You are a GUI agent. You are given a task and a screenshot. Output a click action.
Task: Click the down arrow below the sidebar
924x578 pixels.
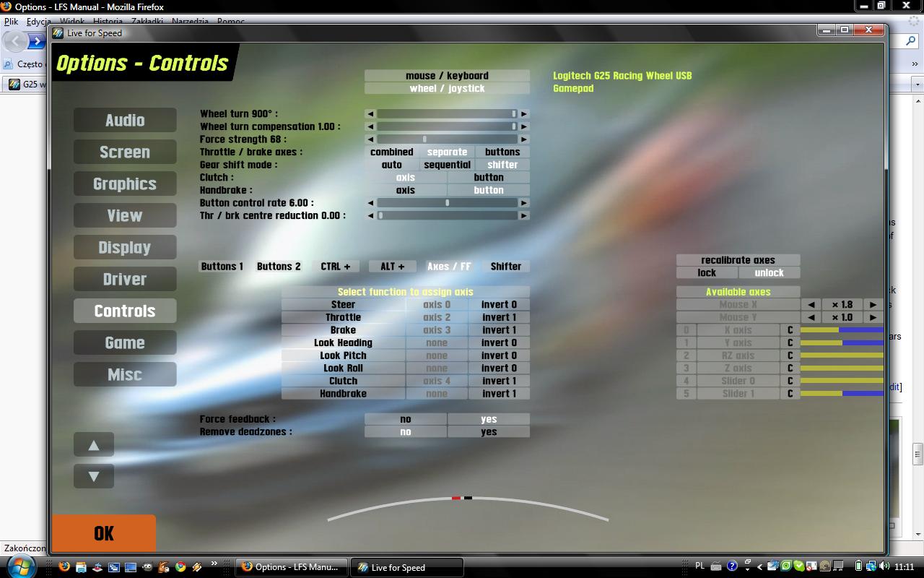click(94, 476)
